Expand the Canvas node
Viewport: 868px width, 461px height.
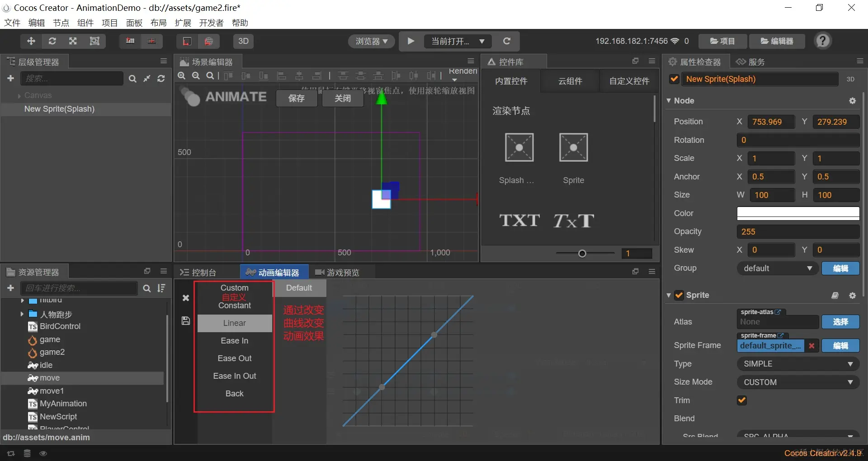[19, 96]
